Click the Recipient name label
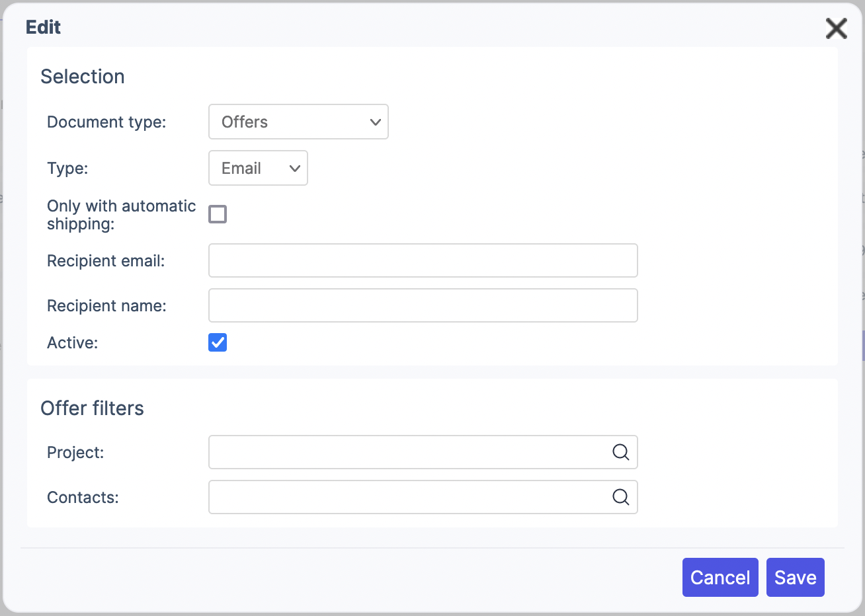The height and width of the screenshot is (616, 865). [x=106, y=306]
